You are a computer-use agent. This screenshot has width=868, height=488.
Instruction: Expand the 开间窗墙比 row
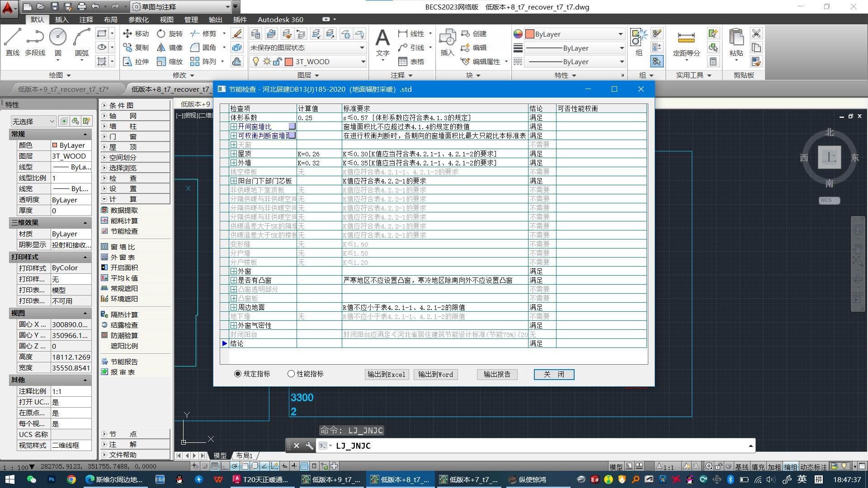click(234, 127)
